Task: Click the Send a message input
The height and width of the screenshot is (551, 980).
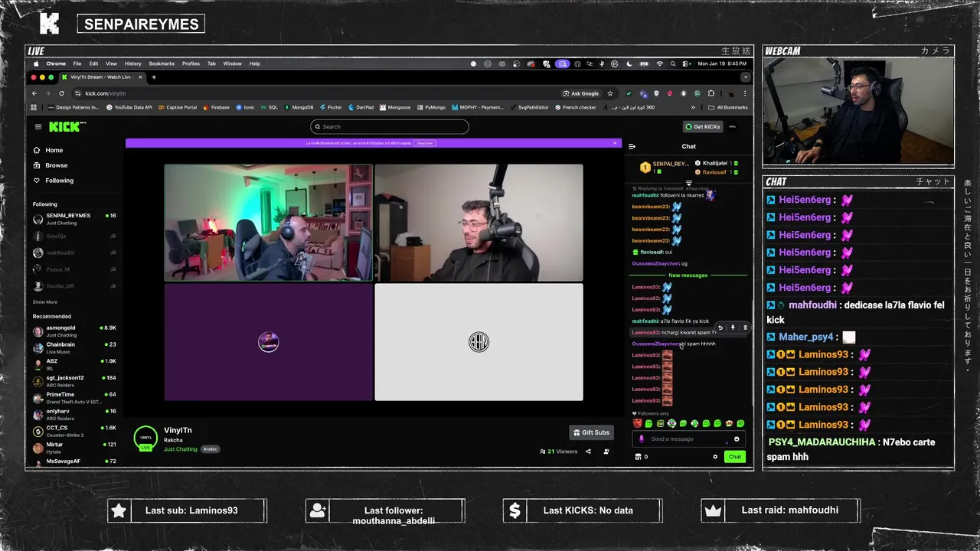Action: (x=687, y=439)
